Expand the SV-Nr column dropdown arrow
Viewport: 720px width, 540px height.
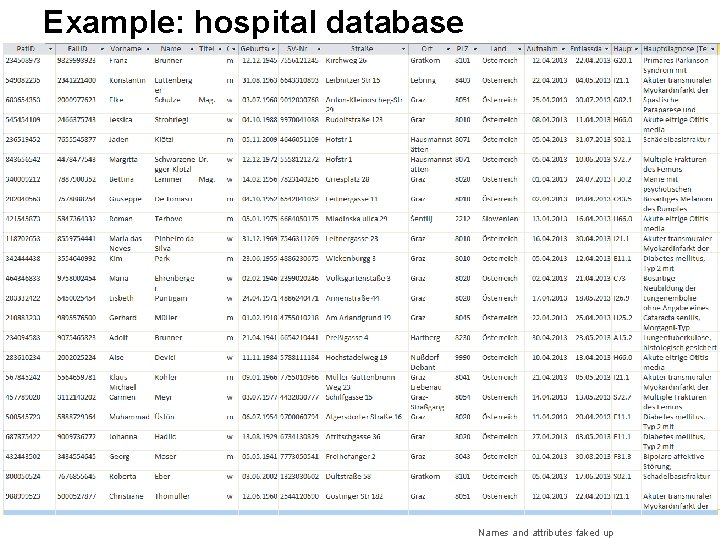[x=319, y=49]
